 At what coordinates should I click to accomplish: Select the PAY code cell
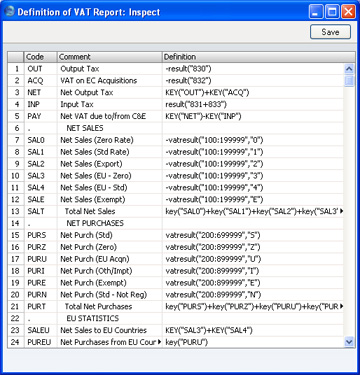pos(41,116)
